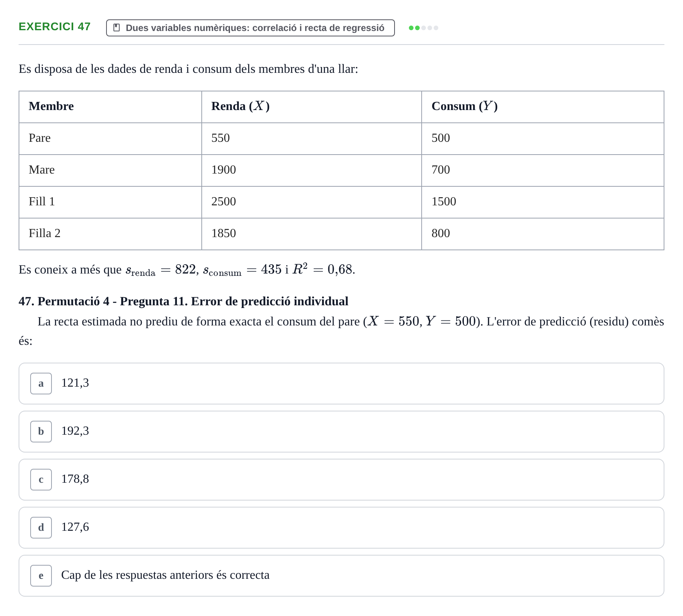Pick option e, Cap de les respuestas

(x=341, y=576)
